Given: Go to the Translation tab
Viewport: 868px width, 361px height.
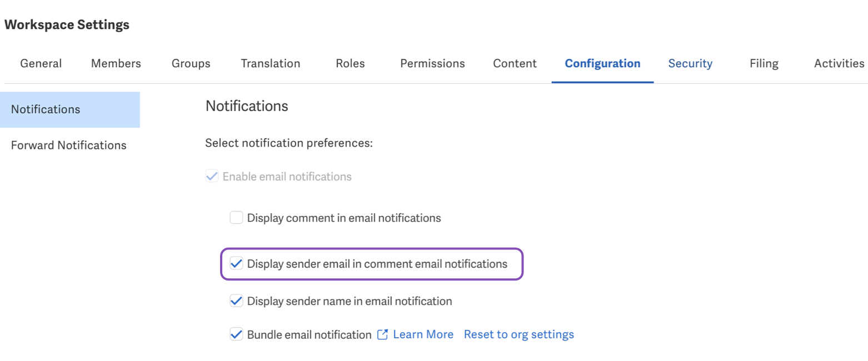Looking at the screenshot, I should pos(270,63).
